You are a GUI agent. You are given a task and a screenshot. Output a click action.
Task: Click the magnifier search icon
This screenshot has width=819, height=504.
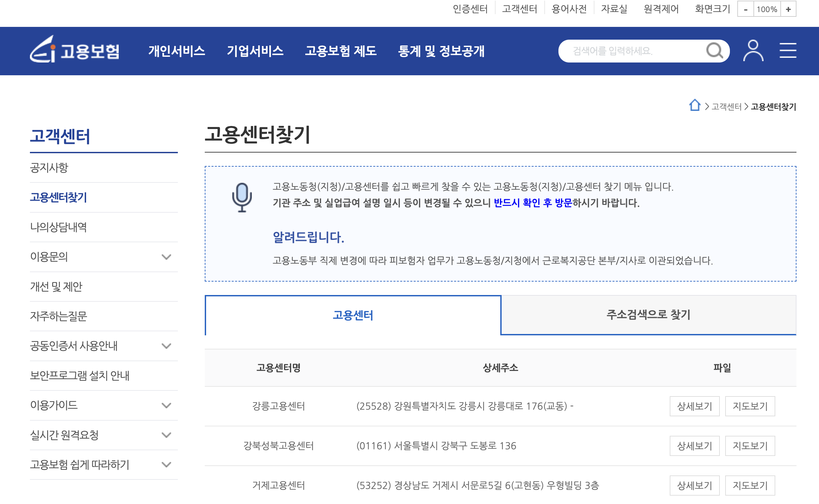pyautogui.click(x=714, y=51)
